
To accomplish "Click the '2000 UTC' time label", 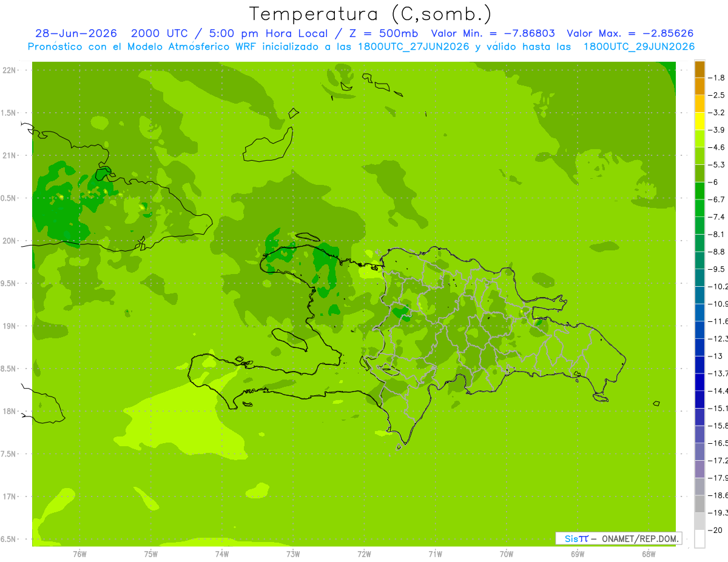I will click(x=160, y=33).
